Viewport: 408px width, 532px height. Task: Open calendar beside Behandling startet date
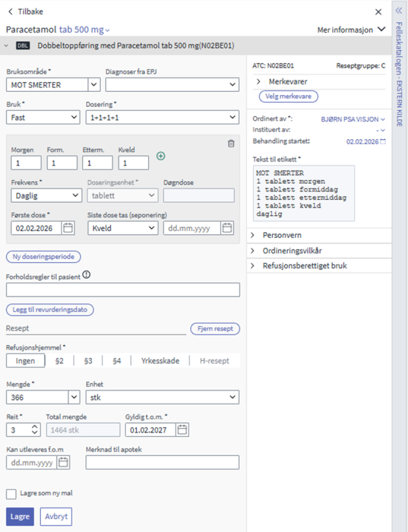383,142
